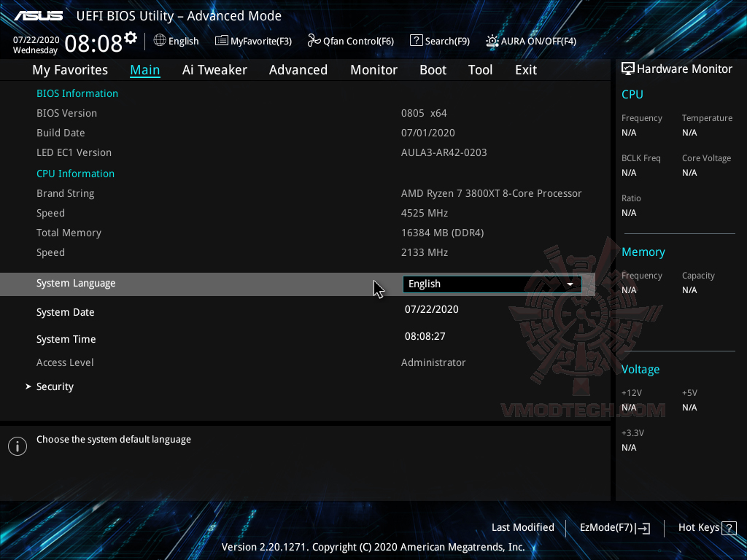The width and height of the screenshot is (747, 560).
Task: Switch to the Ai Tweaker tab
Action: (x=214, y=69)
